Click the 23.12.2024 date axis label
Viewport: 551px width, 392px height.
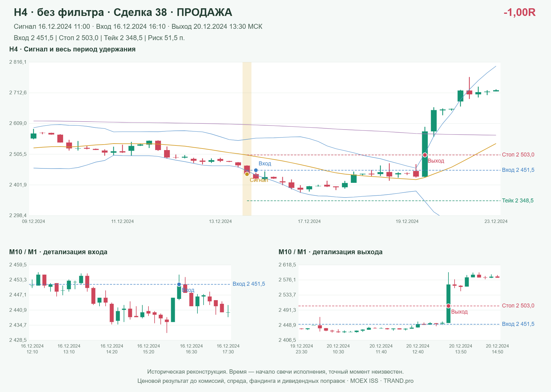(x=496, y=221)
